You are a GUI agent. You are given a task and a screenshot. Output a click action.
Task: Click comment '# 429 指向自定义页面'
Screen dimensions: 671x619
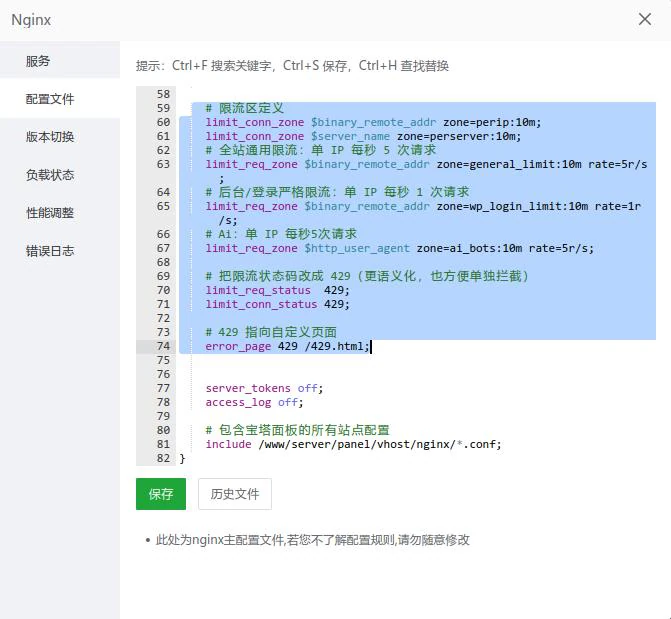(x=271, y=332)
